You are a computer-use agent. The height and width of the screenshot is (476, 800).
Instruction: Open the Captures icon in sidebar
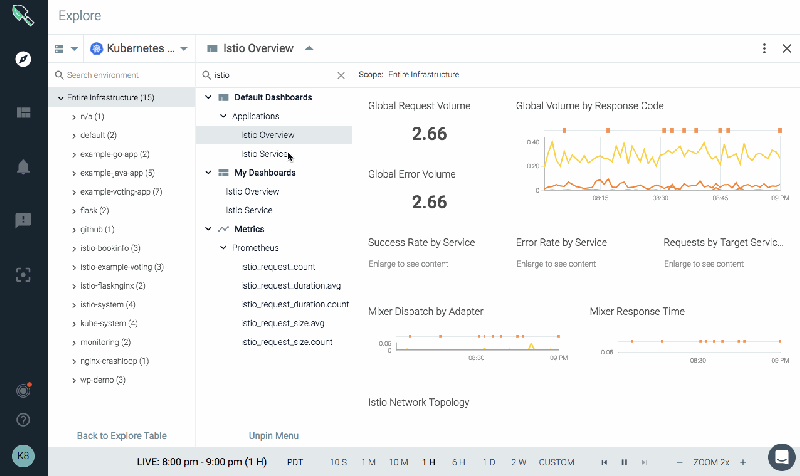point(23,275)
